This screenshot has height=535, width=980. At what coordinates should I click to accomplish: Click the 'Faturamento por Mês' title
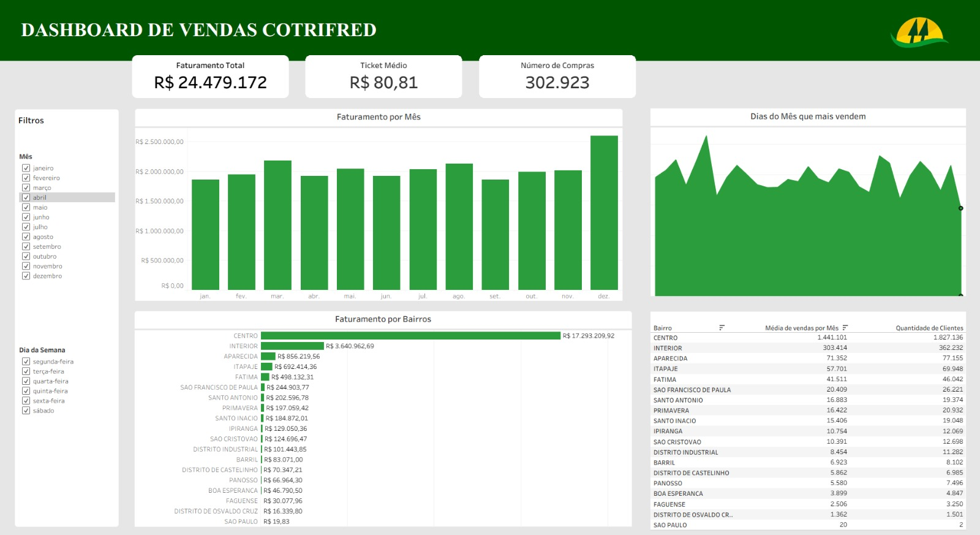[379, 117]
